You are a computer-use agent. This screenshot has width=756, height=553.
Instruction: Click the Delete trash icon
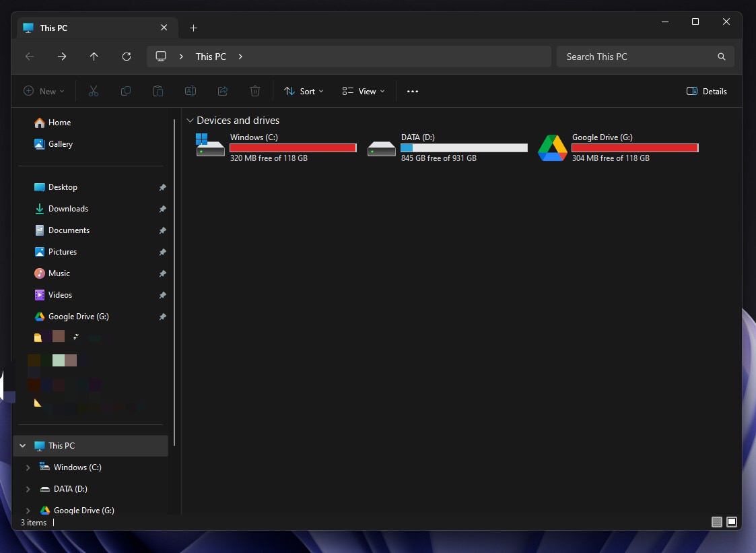click(x=255, y=91)
